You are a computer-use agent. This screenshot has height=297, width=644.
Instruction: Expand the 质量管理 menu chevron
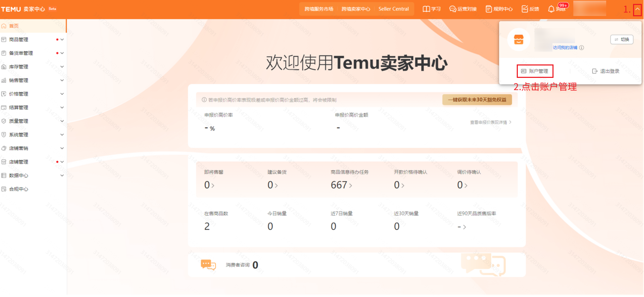(62, 121)
